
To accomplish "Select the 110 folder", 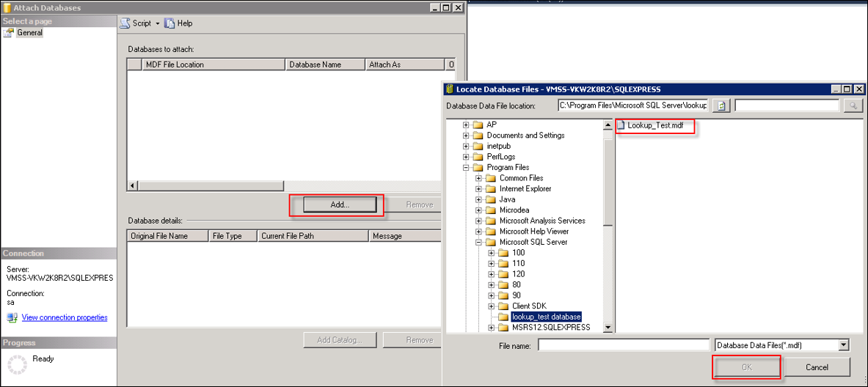I will coord(519,263).
